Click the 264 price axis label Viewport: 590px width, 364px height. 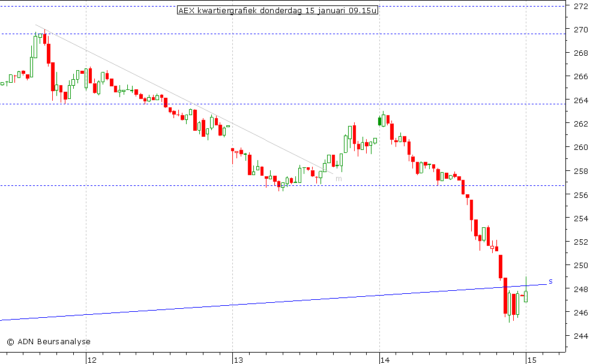coord(580,100)
